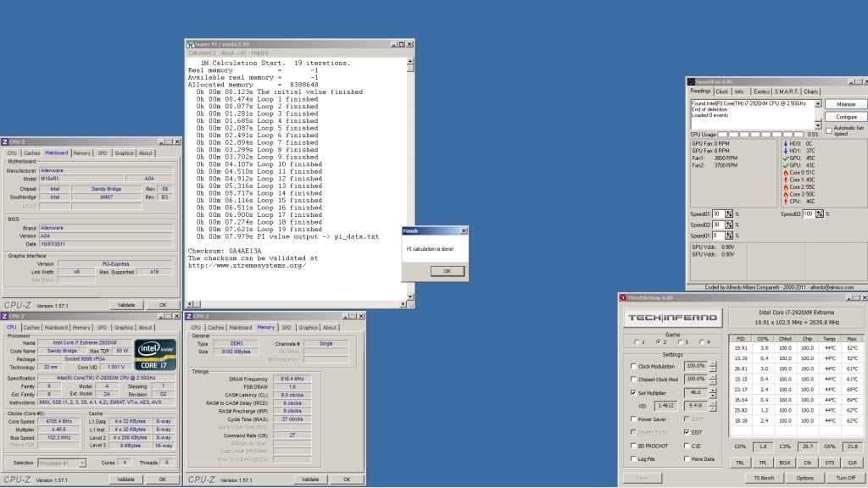Screen dimensions: 868x488
Task: Select Game profile 3 radio button
Action: [681, 342]
